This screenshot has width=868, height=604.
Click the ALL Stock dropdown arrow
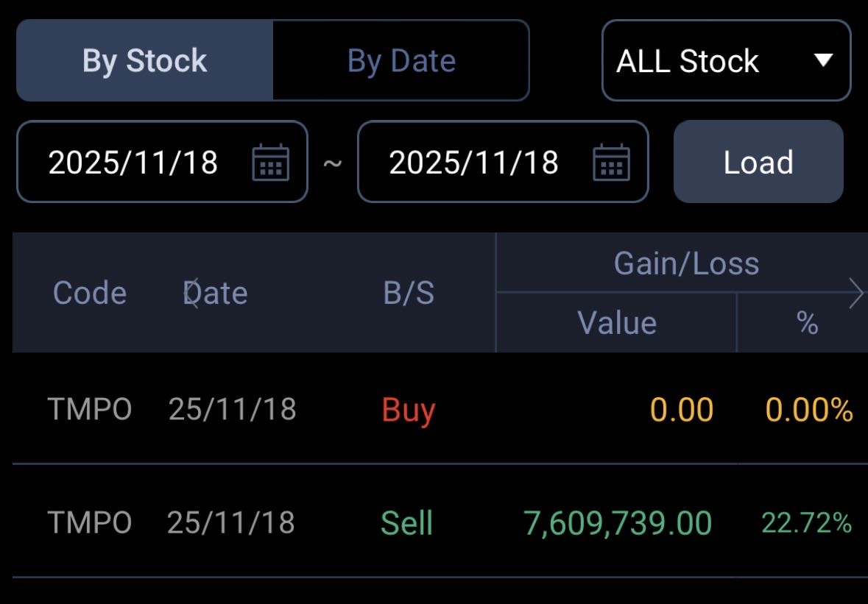tap(823, 60)
